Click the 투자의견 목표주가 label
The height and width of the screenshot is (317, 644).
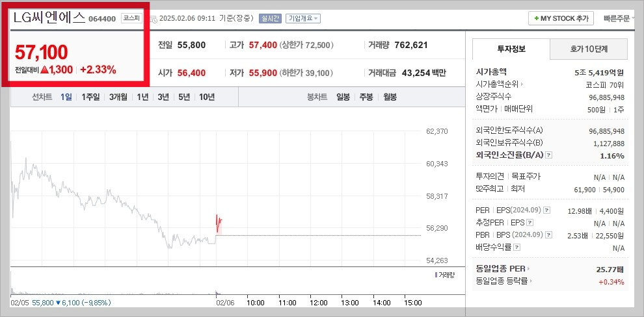(508, 176)
